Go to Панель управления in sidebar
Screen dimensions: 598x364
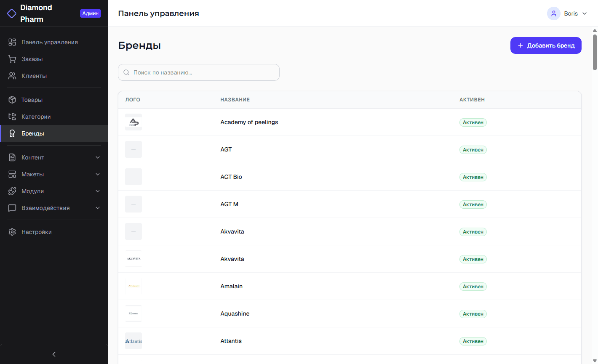[x=49, y=42]
